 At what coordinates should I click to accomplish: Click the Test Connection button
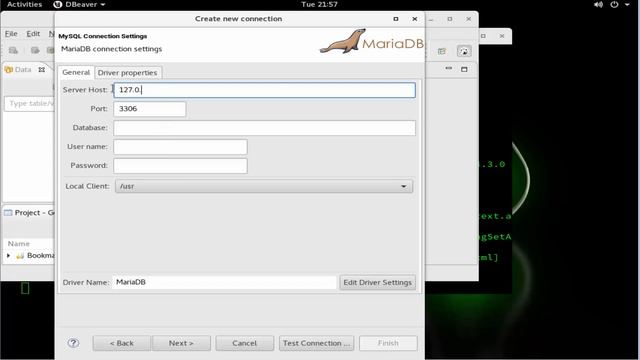click(316, 343)
